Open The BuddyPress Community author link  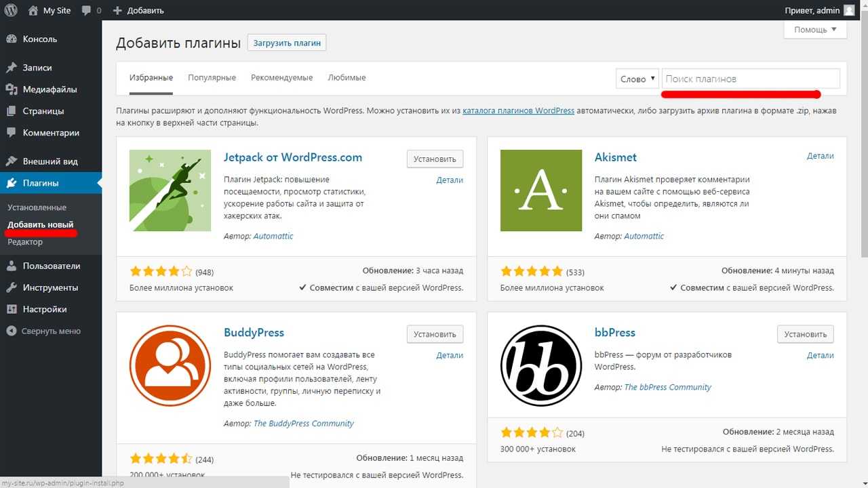coord(304,424)
